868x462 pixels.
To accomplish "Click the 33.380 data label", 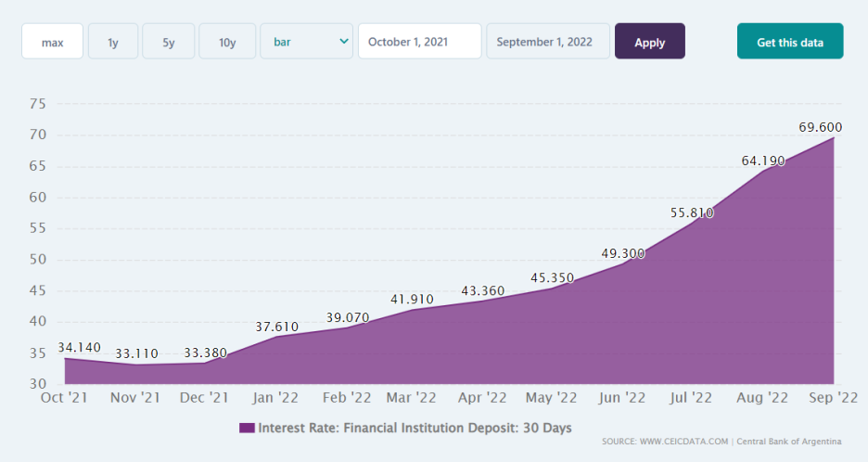I will point(205,353).
